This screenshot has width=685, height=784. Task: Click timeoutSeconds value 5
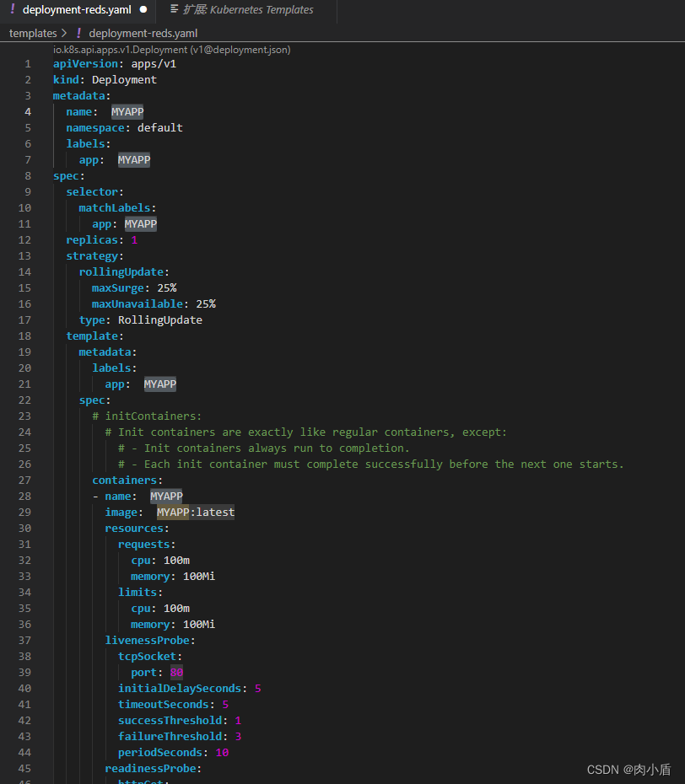(x=225, y=704)
